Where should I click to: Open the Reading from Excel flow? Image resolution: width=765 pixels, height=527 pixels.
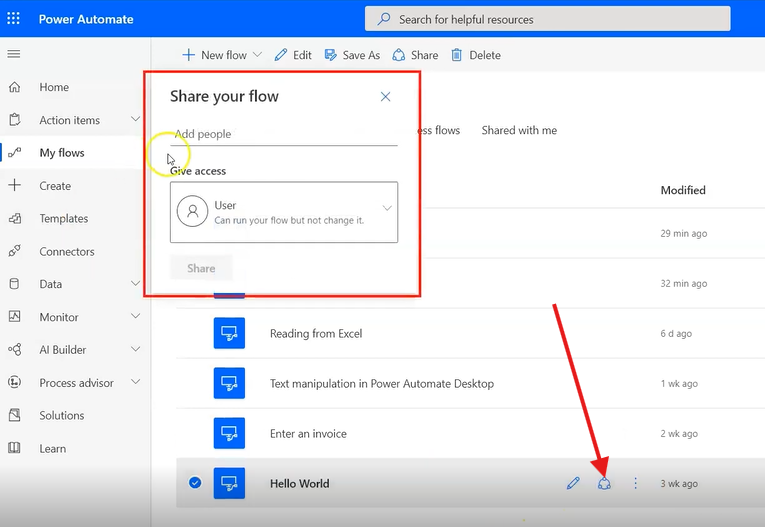point(316,333)
